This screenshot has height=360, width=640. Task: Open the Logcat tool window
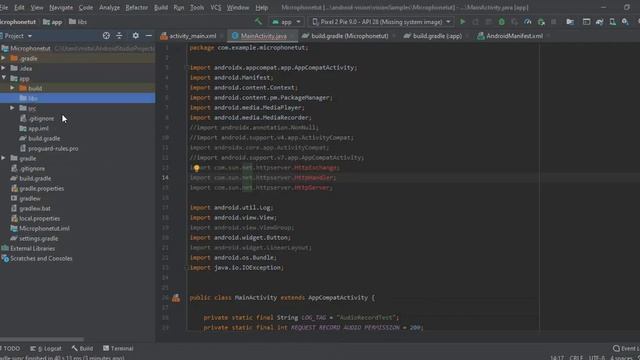point(46,348)
